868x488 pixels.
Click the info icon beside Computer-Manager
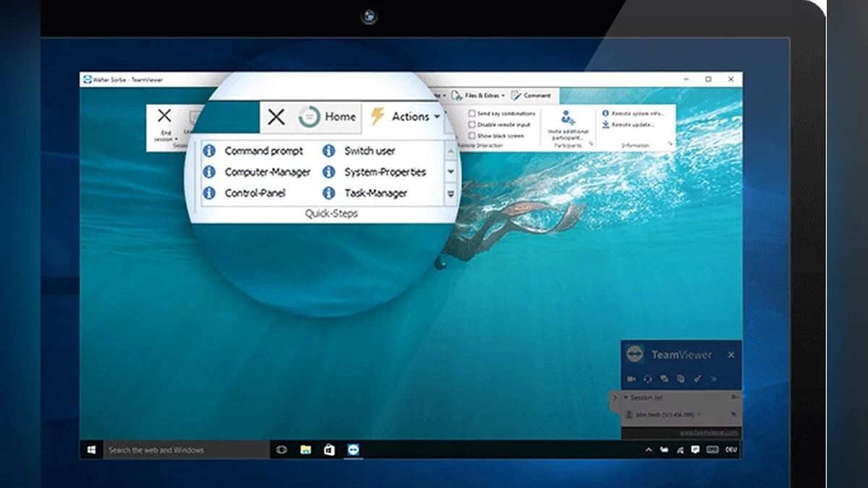coord(209,172)
